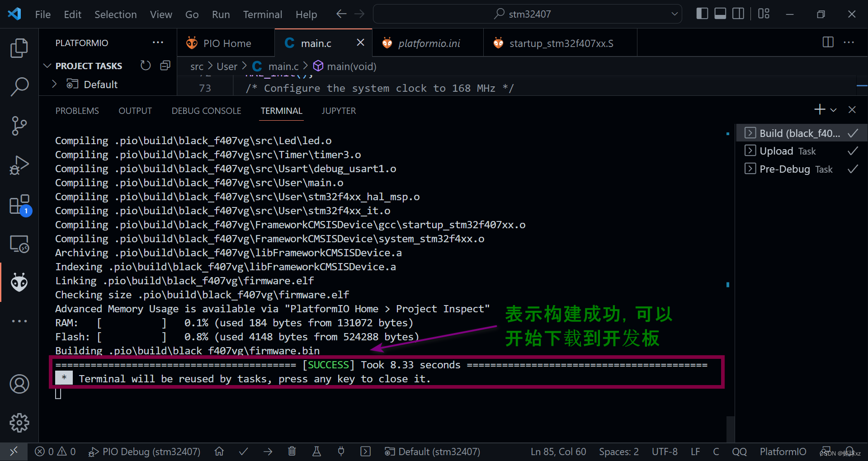Select the Pre-Debug Task terminal
This screenshot has width=868, height=461.
[x=802, y=169]
